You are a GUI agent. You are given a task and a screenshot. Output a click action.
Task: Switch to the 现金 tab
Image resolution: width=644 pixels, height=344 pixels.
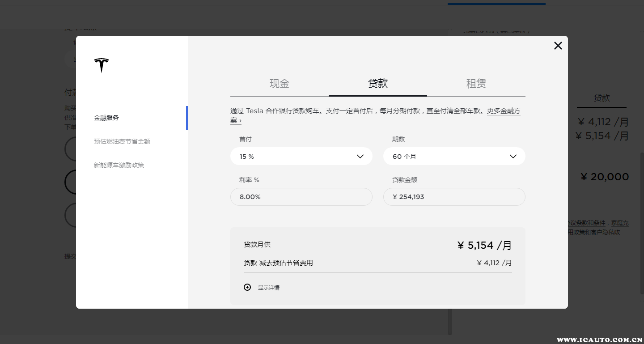(280, 84)
